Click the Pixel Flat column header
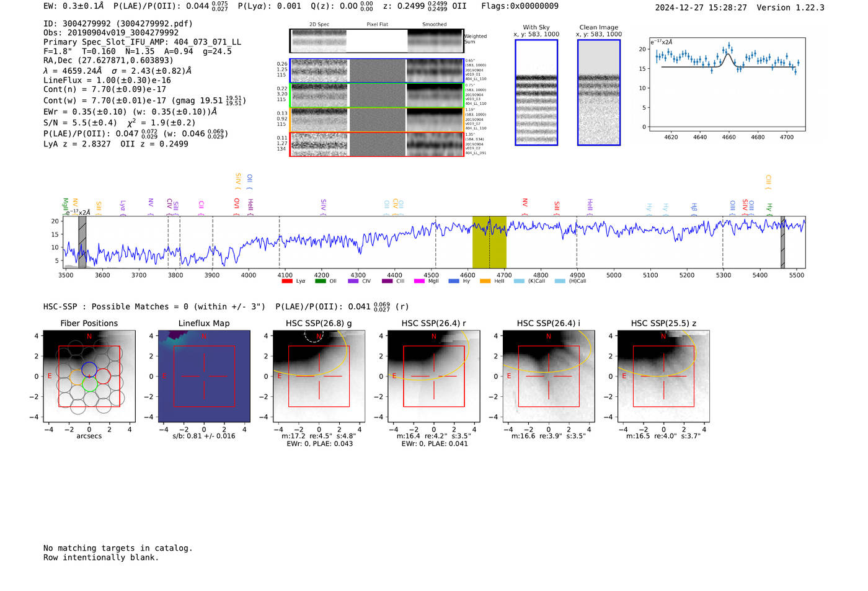The image size is (868, 591). 377,25
